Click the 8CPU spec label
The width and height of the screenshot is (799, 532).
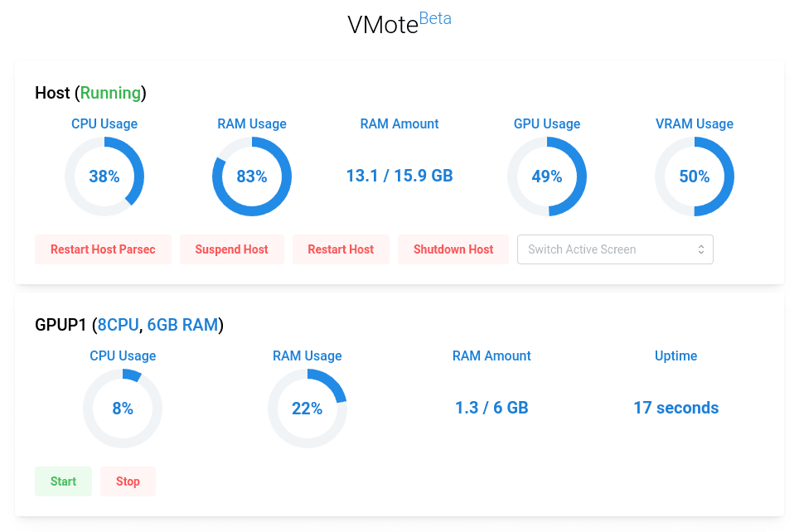click(x=118, y=325)
